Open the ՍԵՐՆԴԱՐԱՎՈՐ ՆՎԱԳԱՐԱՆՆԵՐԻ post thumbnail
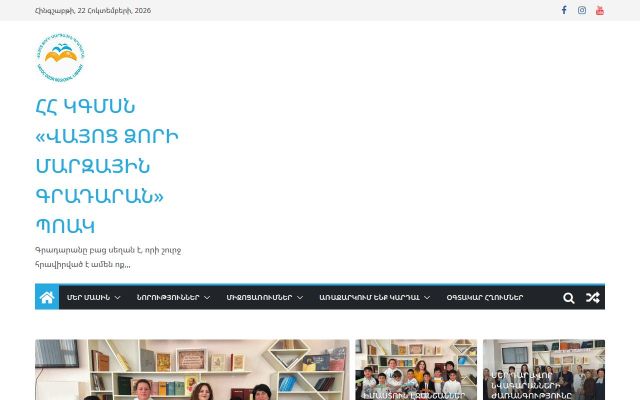 (x=544, y=370)
